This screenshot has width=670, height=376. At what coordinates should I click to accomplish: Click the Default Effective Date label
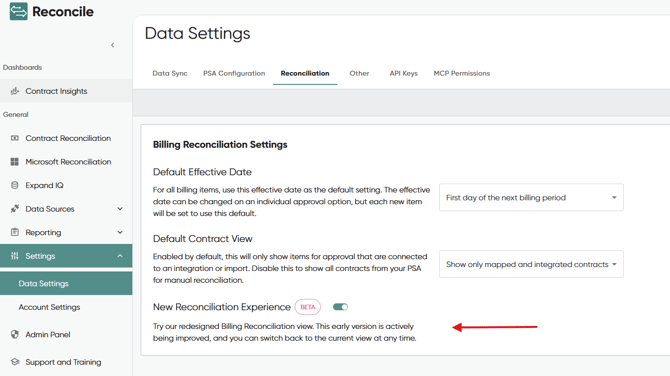pos(202,172)
